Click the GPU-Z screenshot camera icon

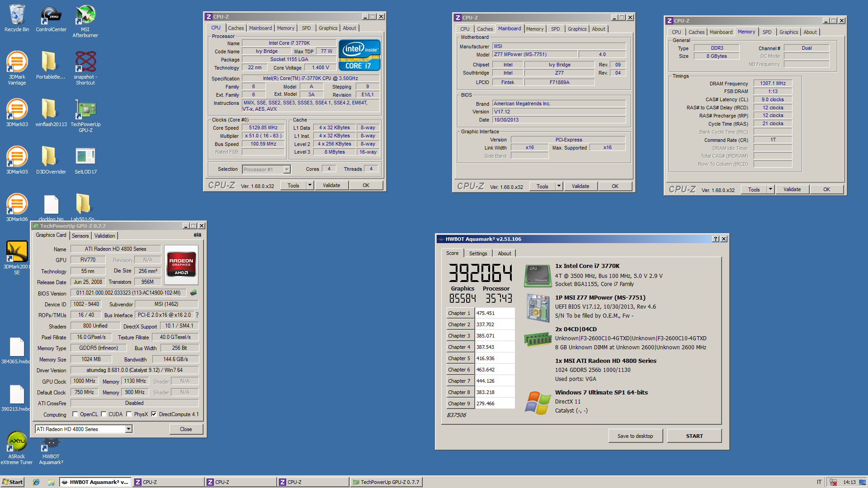coord(198,235)
